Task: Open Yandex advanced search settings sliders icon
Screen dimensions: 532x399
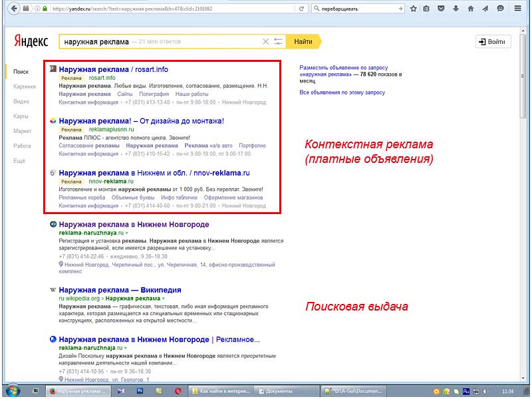Action: tap(278, 42)
